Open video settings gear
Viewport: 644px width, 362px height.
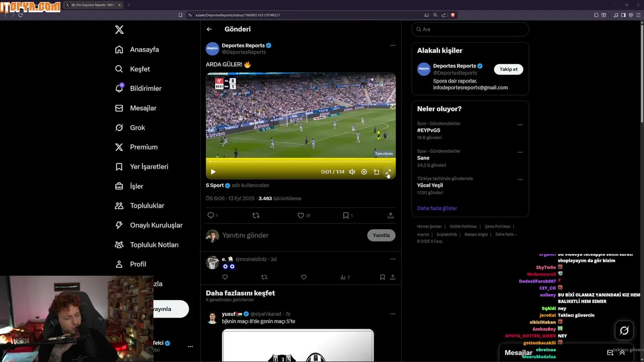[x=364, y=172]
